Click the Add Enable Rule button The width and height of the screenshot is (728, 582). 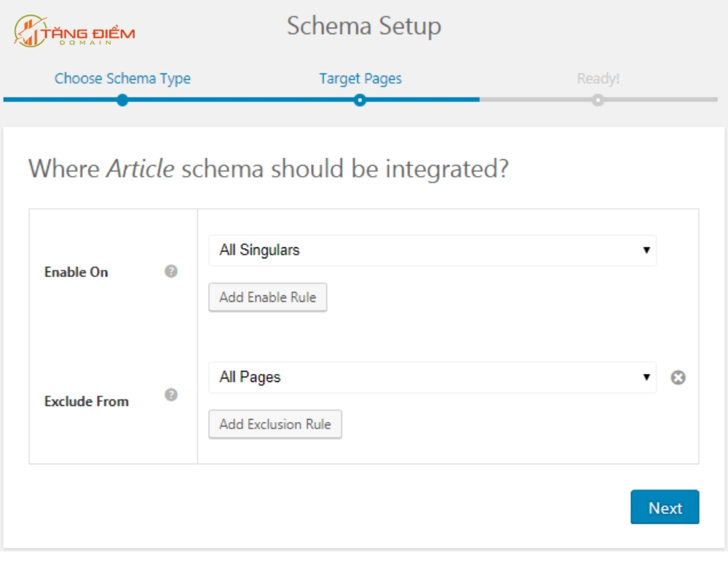coord(268,298)
